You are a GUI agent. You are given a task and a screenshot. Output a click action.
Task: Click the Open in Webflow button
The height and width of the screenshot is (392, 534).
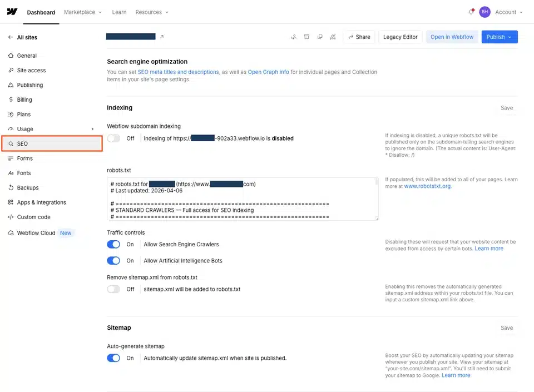452,37
